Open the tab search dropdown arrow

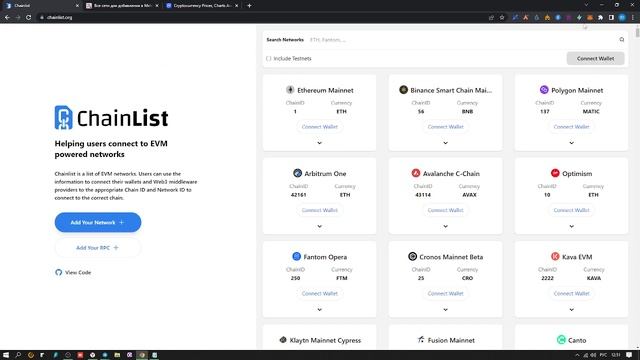[587, 5]
